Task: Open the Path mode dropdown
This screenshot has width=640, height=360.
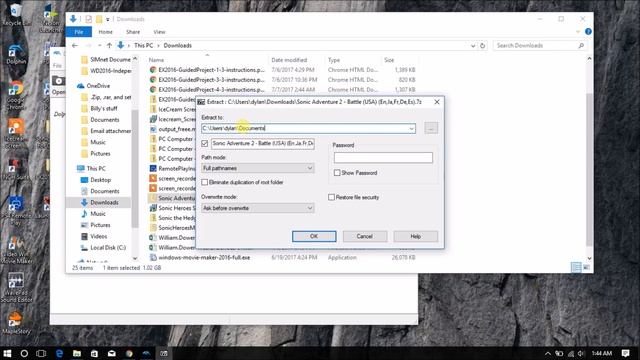Action: click(258, 168)
